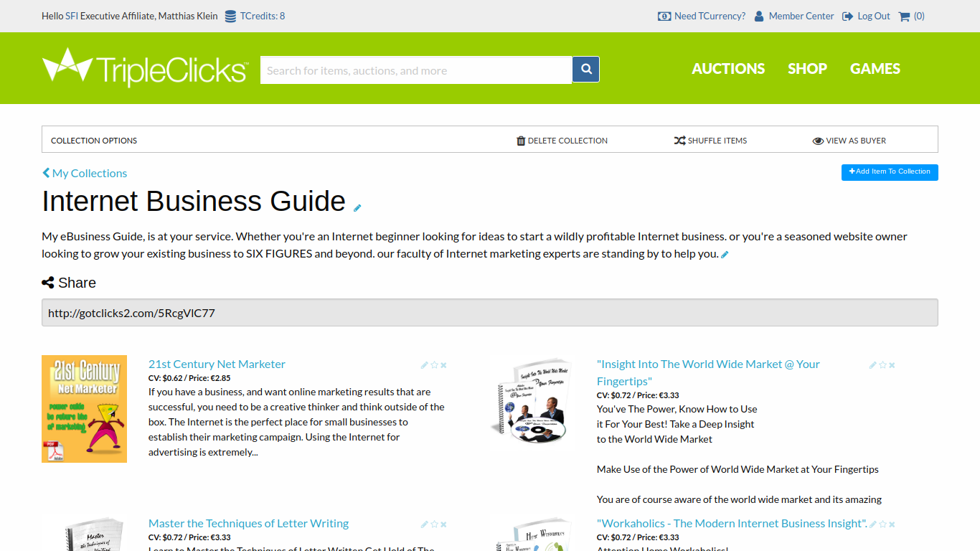Click the 21st Century Net Marketer thumbnail
This screenshot has height=551, width=980.
[84, 409]
